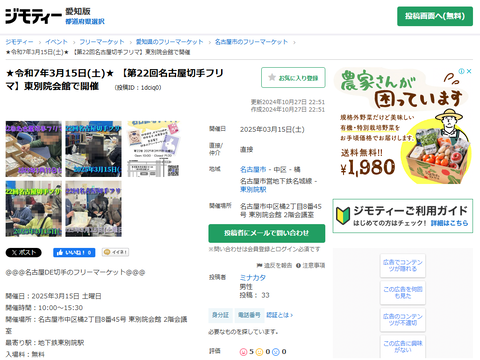Image resolution: width=480 pixels, height=360 pixels.
Task: Click the 2025年03月15日(土) event date text
Action: (272, 129)
